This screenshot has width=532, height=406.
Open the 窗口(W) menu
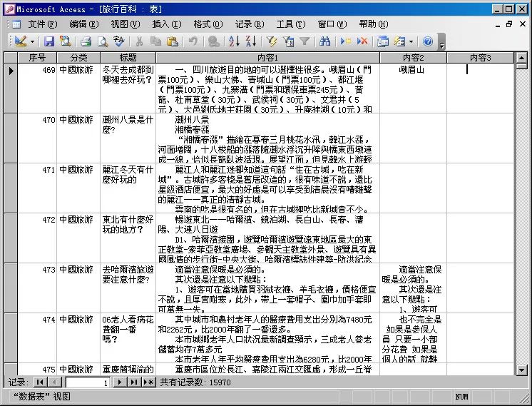click(x=332, y=24)
